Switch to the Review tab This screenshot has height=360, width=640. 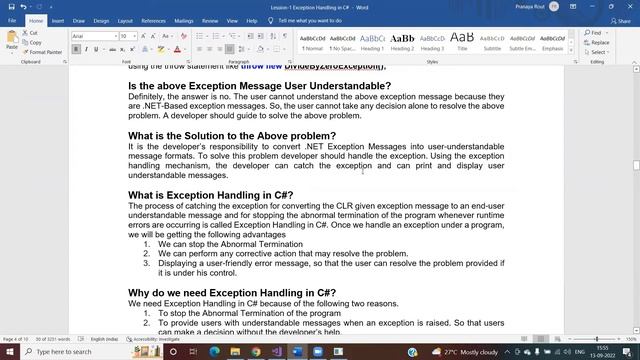210,21
